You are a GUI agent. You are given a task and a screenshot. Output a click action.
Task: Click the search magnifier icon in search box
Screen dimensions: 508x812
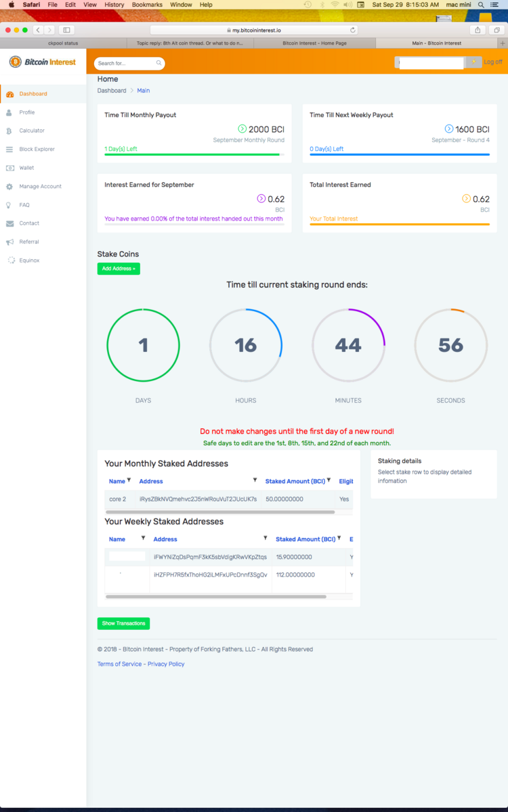(159, 63)
